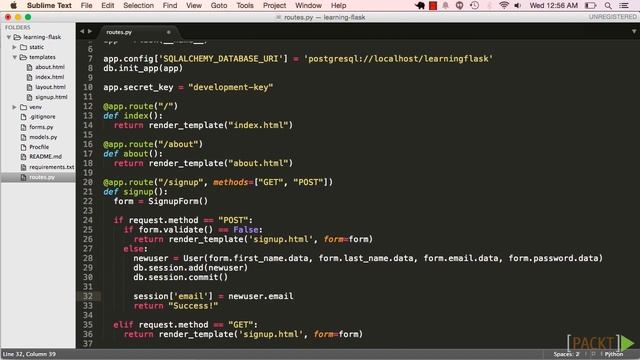The height and width of the screenshot is (360, 640).
Task: Click the venv folder icon
Action: (x=23, y=107)
